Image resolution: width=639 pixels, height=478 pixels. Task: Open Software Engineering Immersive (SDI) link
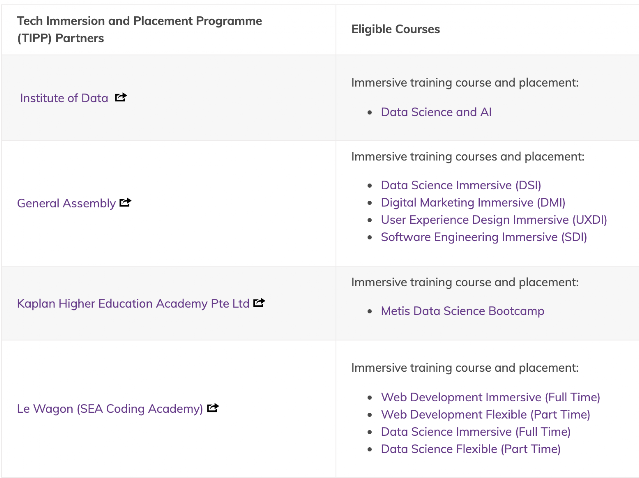coord(484,237)
